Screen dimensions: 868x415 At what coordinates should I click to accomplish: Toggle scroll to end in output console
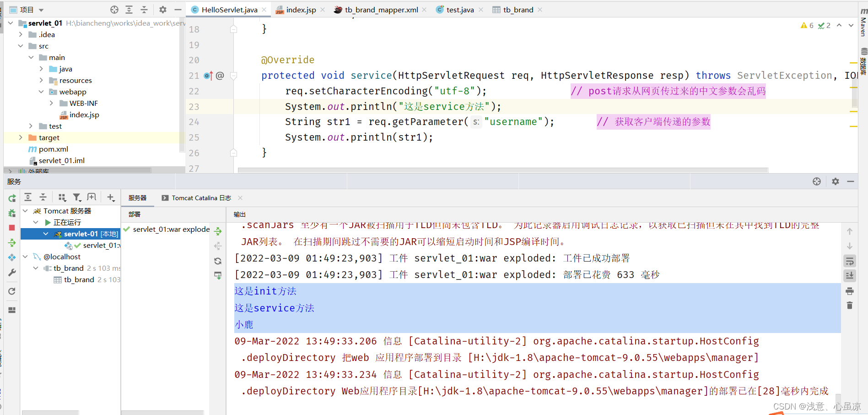(x=850, y=276)
